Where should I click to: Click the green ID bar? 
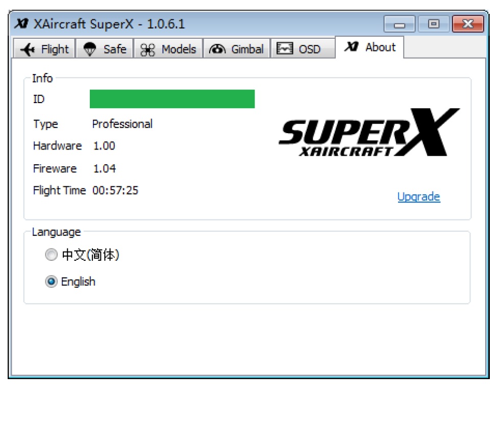tap(172, 99)
